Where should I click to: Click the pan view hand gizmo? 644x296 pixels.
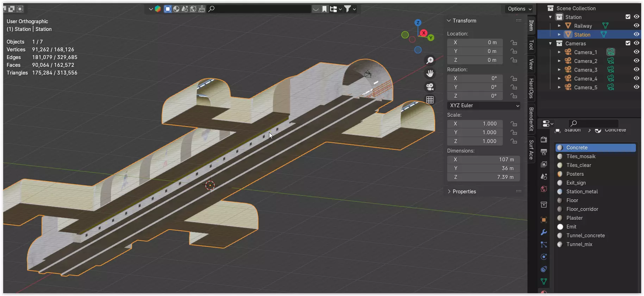[x=430, y=73]
